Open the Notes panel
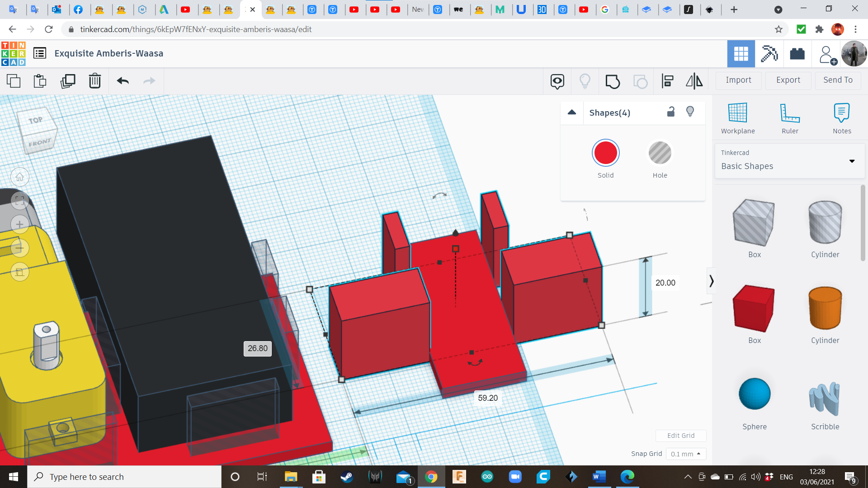This screenshot has width=868, height=488. 841,117
